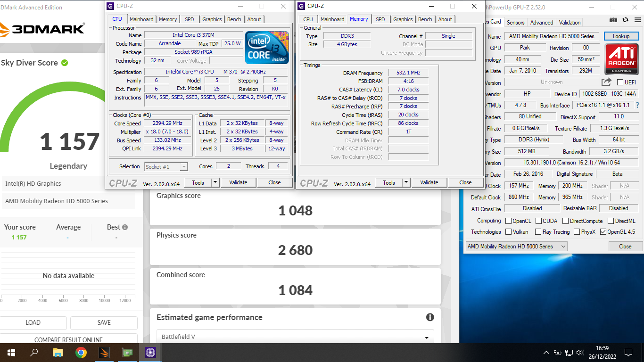This screenshot has width=644, height=362.
Task: Click the DRAM Frequency value 532.1 MHz
Action: [408, 73]
